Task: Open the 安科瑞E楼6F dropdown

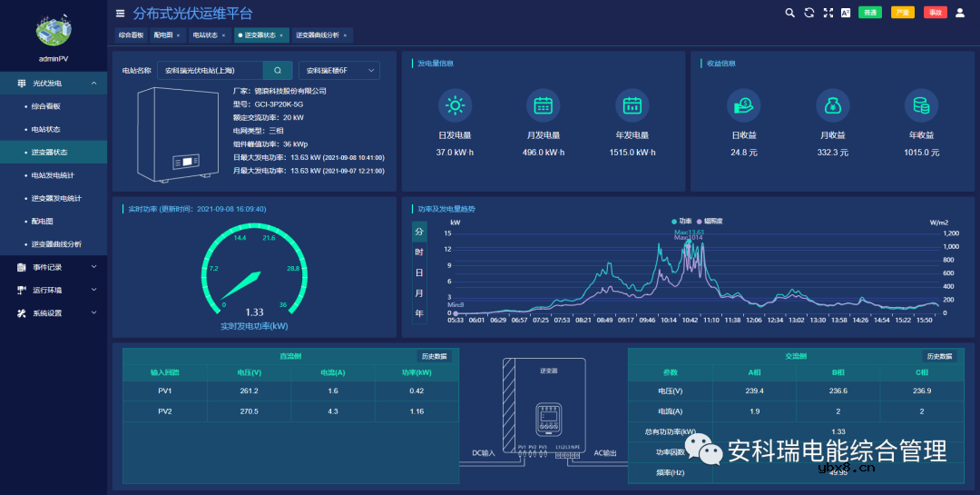Action: point(338,70)
